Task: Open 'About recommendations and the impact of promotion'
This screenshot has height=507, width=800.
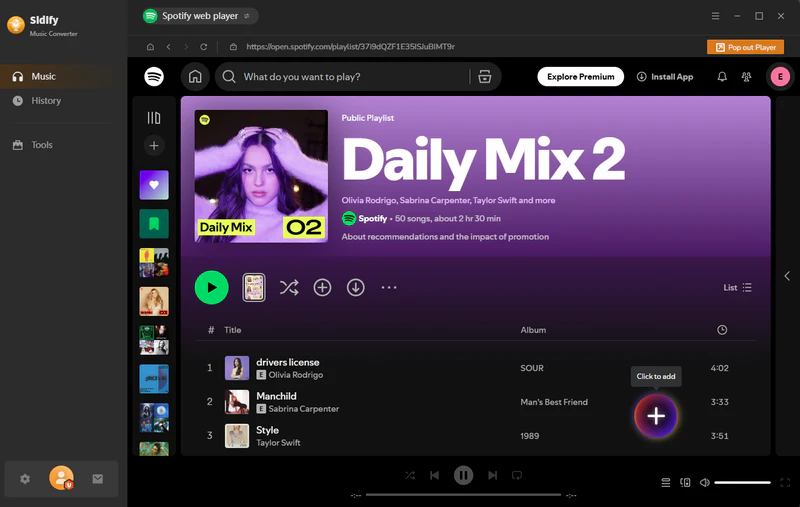Action: pos(445,237)
